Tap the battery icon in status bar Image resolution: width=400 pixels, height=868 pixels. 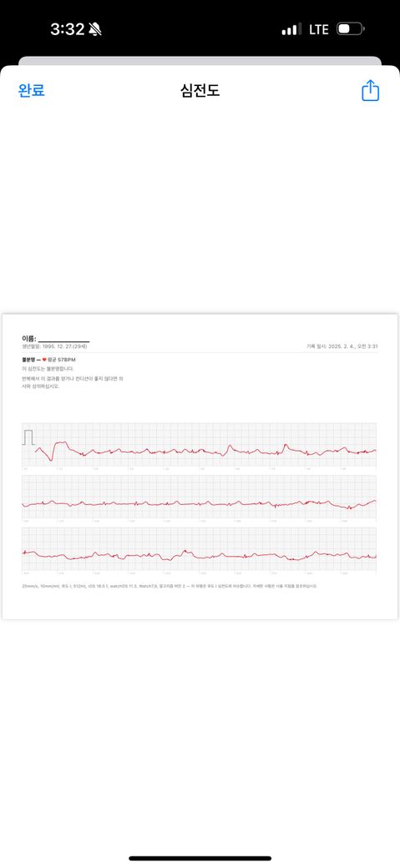tap(350, 28)
